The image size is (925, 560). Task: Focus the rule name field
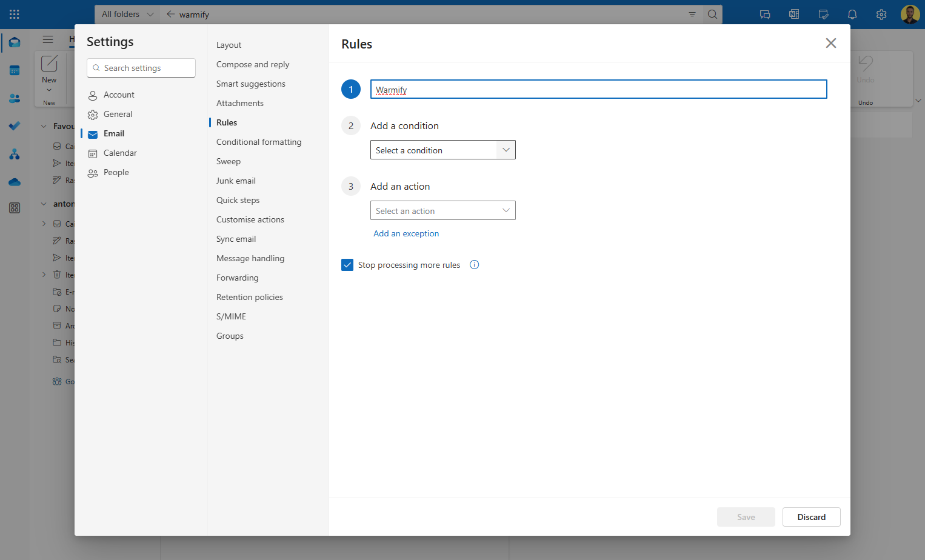point(599,89)
